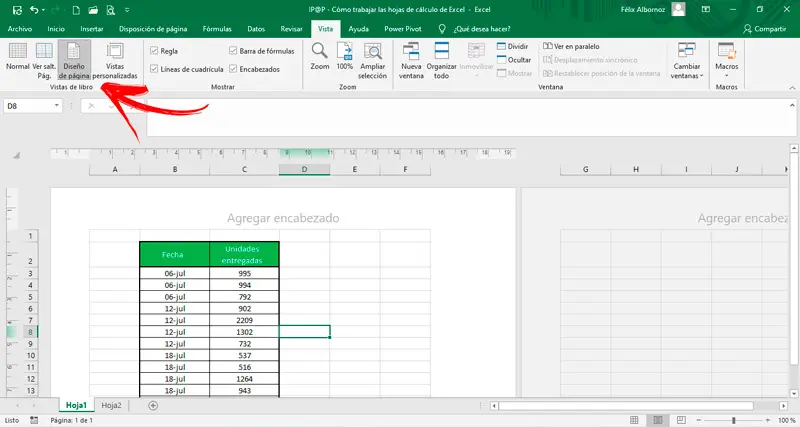
Task: Click the Open folder icon in quick access toolbar
Action: pyautogui.click(x=93, y=10)
